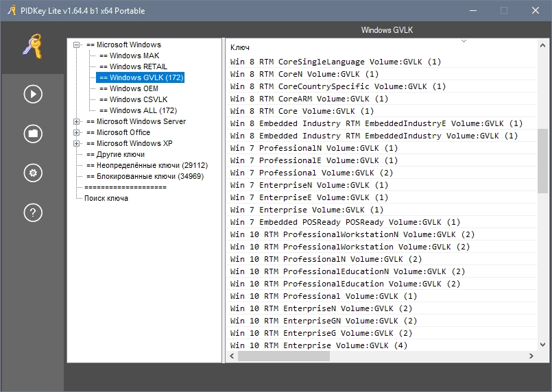Select Win 10 ProfessionalWorkstationN row

click(381, 234)
